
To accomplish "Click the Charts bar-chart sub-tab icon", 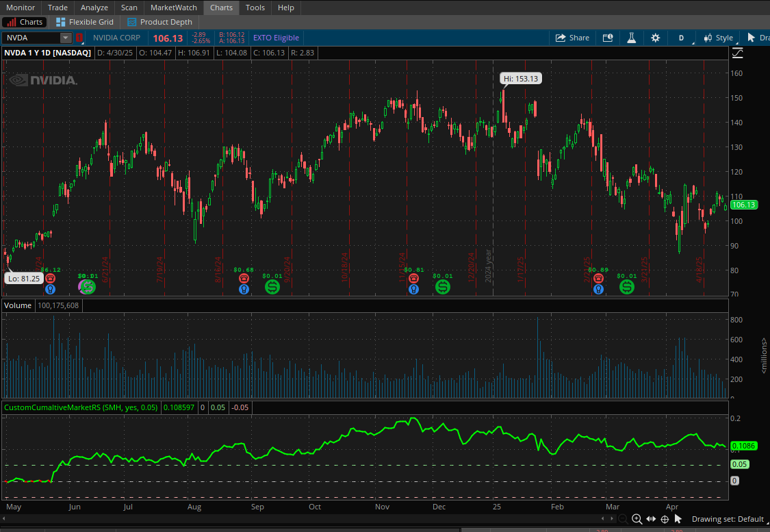I will (11, 22).
